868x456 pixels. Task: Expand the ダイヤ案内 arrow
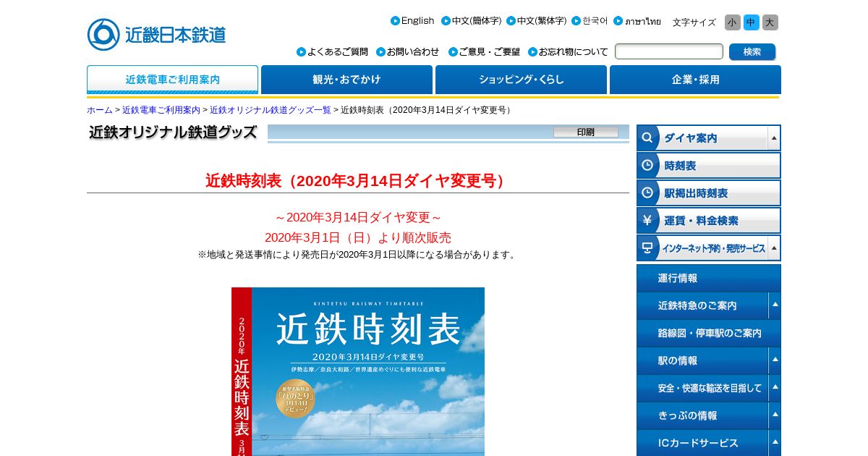[774, 138]
